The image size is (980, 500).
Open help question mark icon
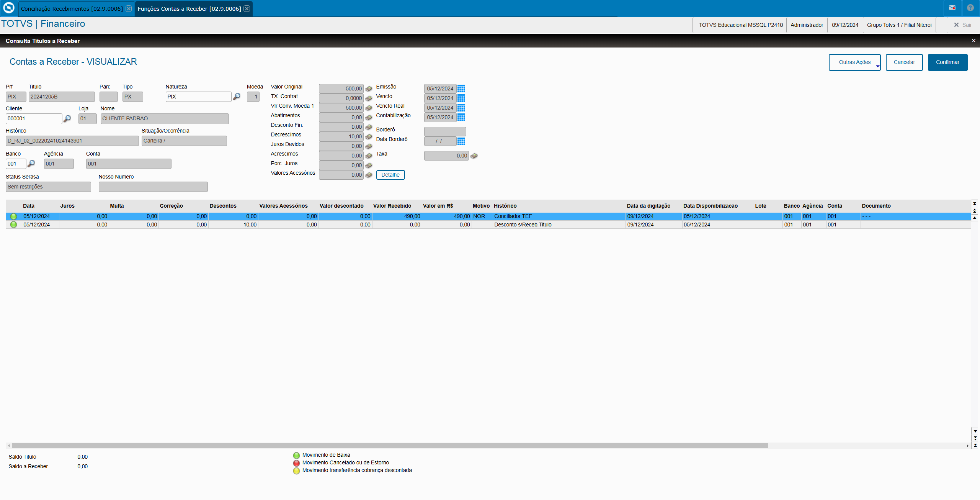coord(970,8)
